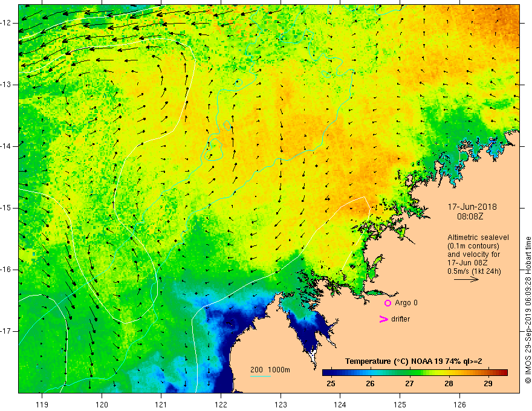Click the 'Argo 0' legend label

tap(406, 303)
